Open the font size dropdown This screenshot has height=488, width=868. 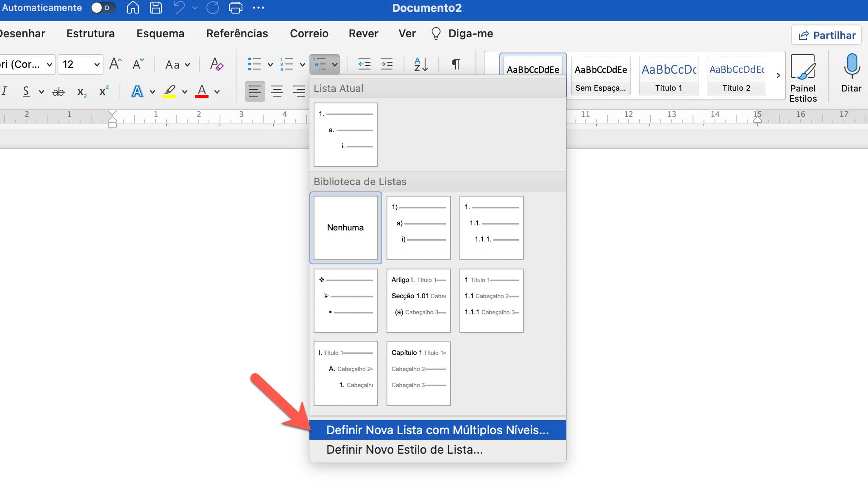tap(97, 64)
